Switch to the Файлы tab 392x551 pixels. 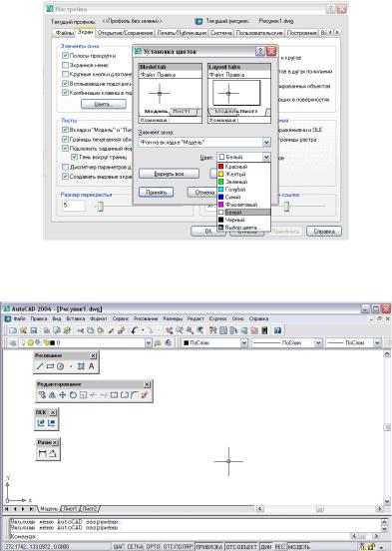pyautogui.click(x=65, y=33)
